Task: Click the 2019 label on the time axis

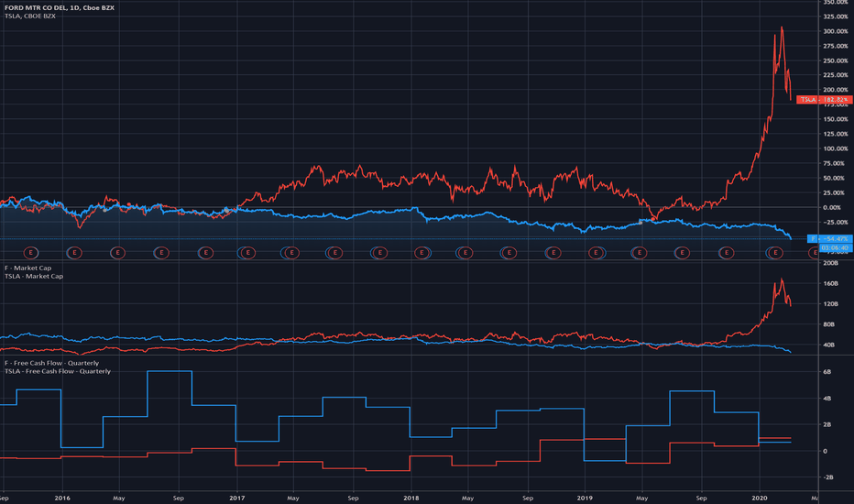Action: 585,498
